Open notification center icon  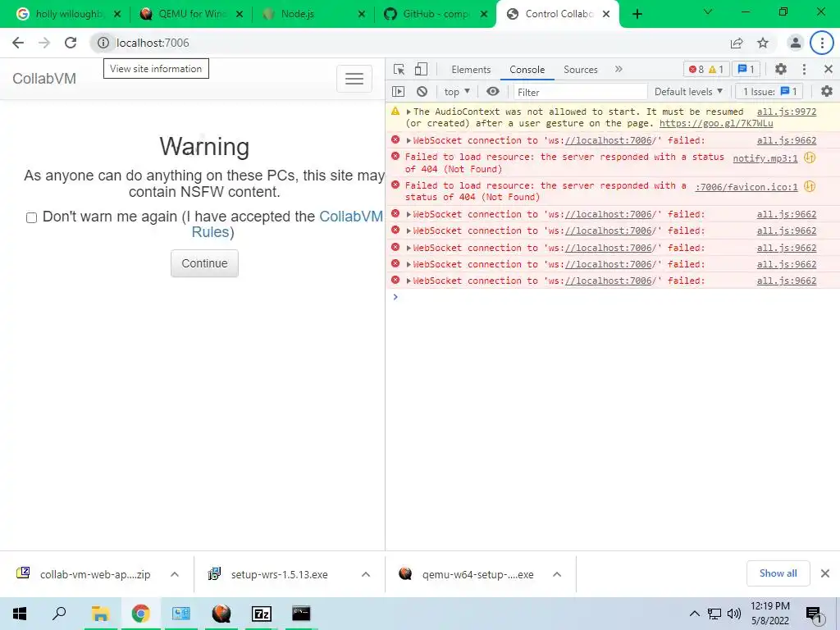[814, 614]
